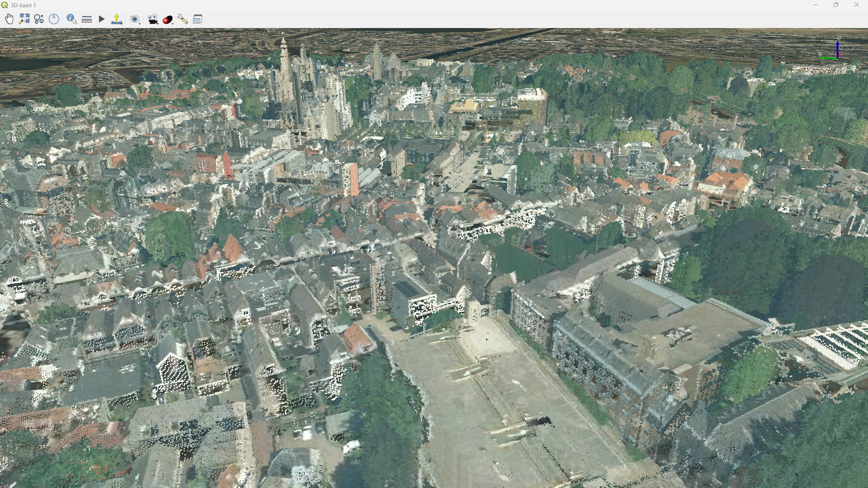Activate the identify features tool
Screen dimensions: 868x488
[71, 19]
